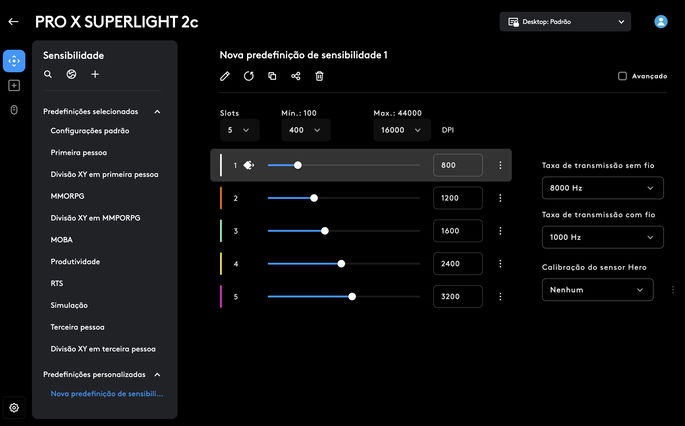The image size is (685, 426).
Task: Reset the preset to defaults
Action: click(249, 76)
